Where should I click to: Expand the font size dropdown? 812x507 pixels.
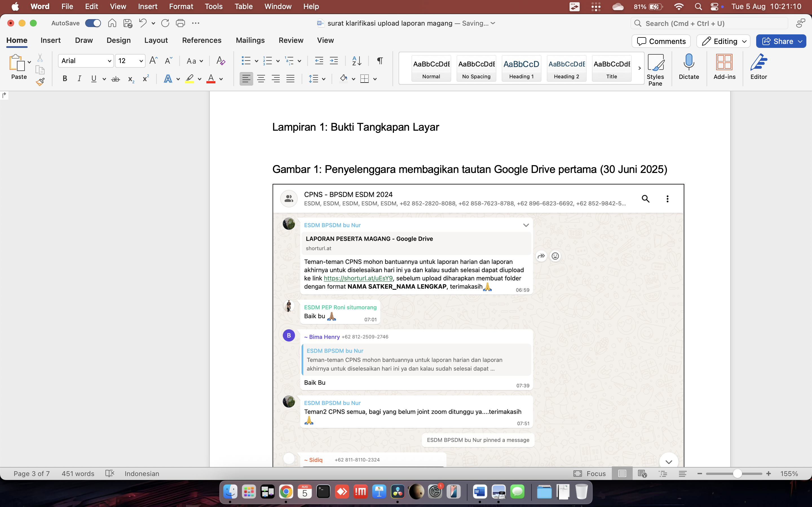(x=141, y=61)
